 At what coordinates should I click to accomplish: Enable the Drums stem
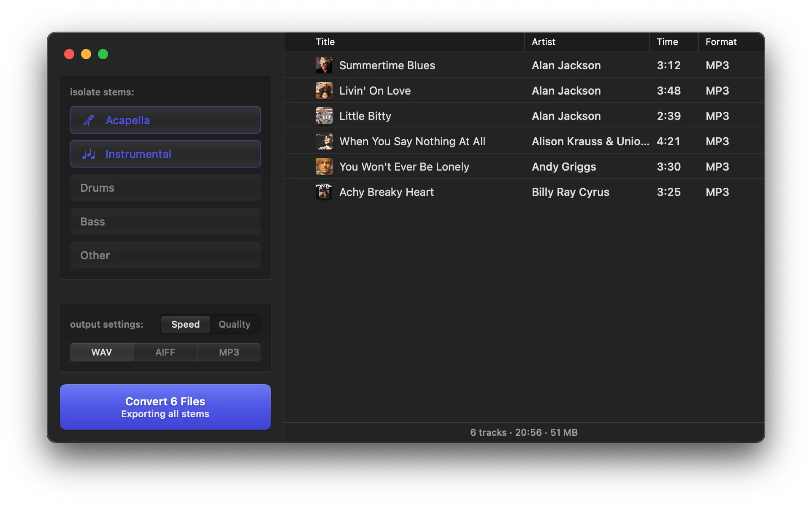click(x=165, y=187)
